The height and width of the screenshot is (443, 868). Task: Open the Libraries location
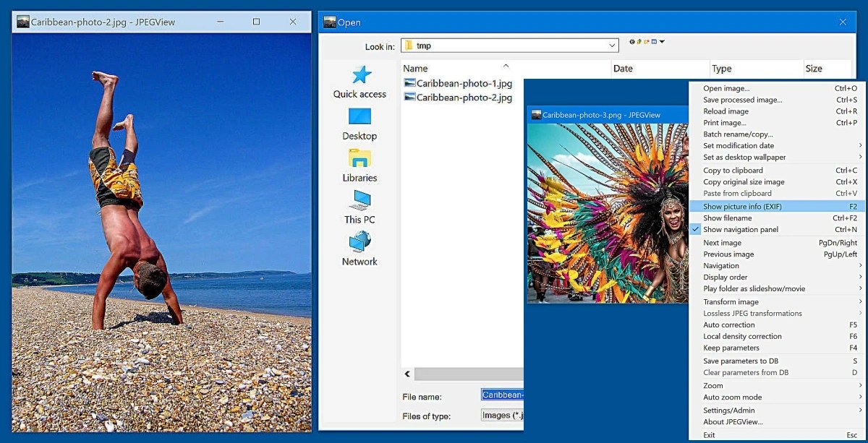tap(359, 165)
